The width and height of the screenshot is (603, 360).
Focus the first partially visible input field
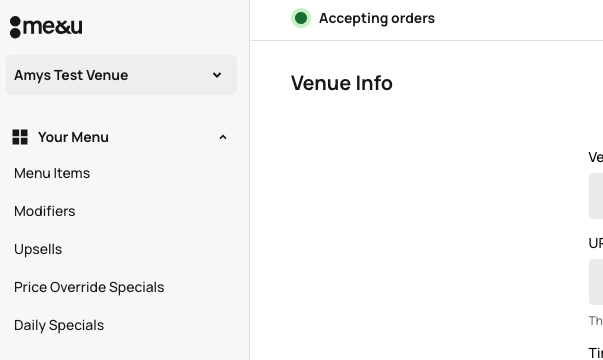(x=596, y=196)
